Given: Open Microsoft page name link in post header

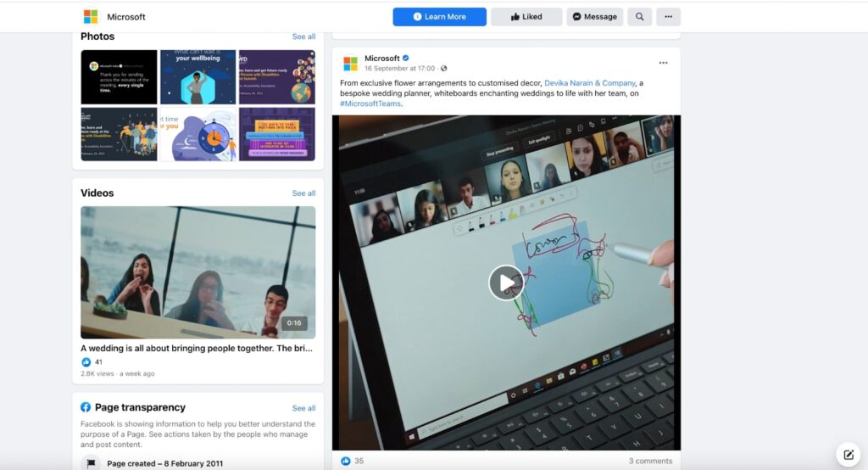Looking at the screenshot, I should [x=382, y=59].
